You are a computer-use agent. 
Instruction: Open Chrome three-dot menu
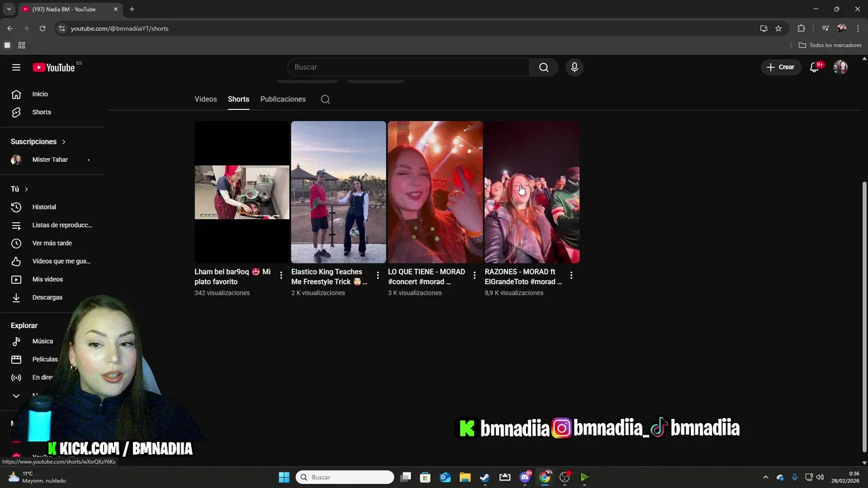click(x=858, y=28)
